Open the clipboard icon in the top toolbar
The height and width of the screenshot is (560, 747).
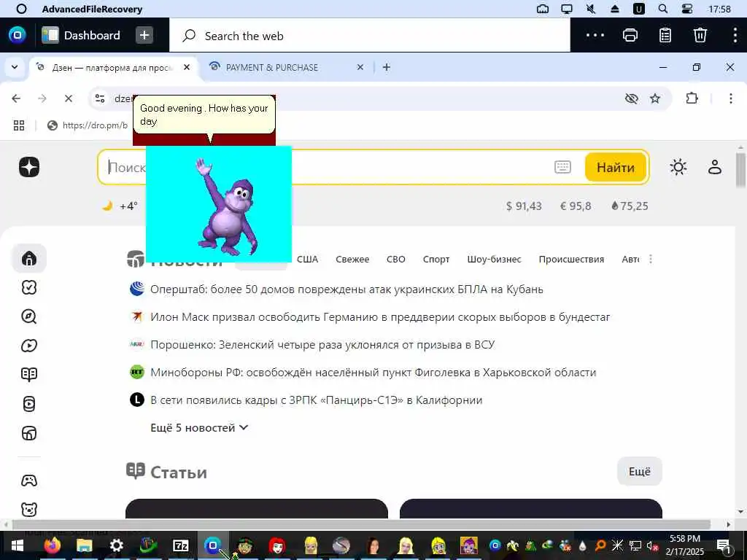click(x=665, y=35)
